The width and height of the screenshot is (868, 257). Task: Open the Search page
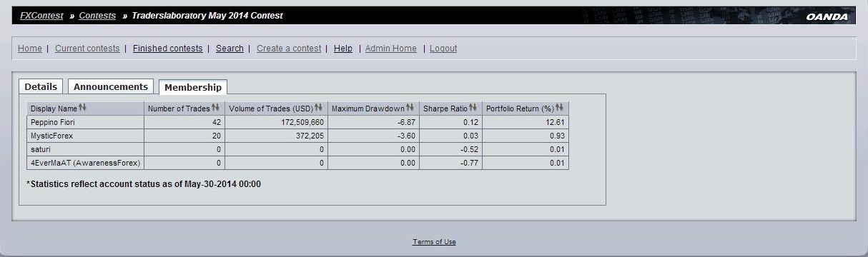click(x=230, y=49)
